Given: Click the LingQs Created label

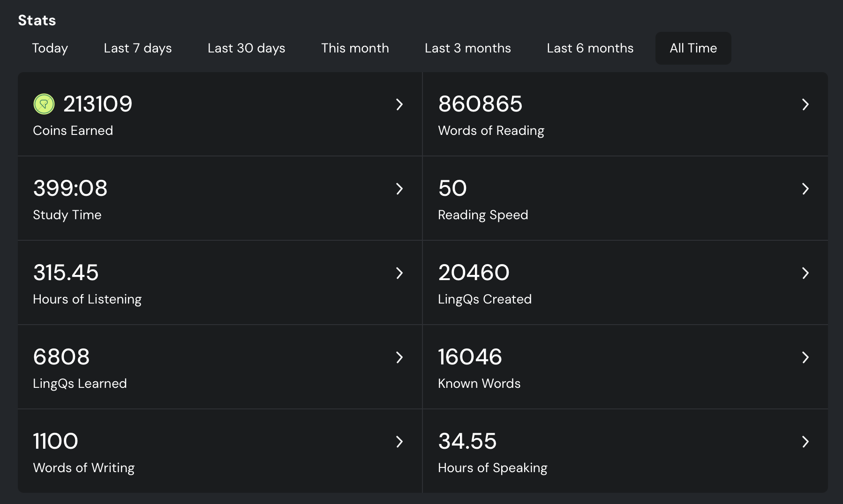Looking at the screenshot, I should (x=485, y=299).
